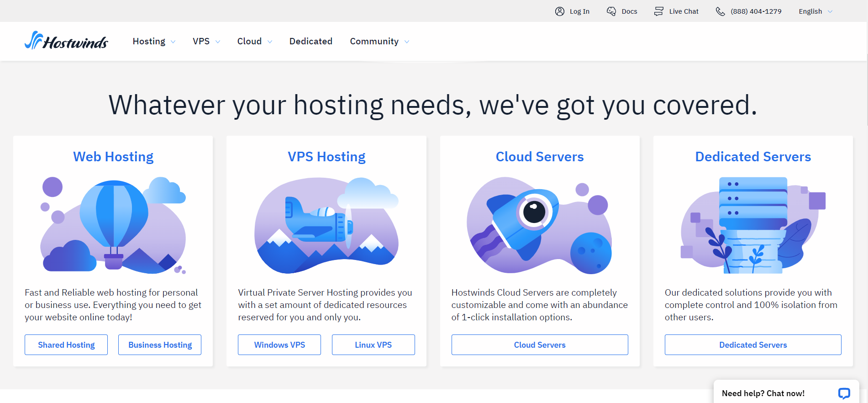Screen dimensions: 868x403
Task: Click the Linux VPS button
Action: click(373, 345)
